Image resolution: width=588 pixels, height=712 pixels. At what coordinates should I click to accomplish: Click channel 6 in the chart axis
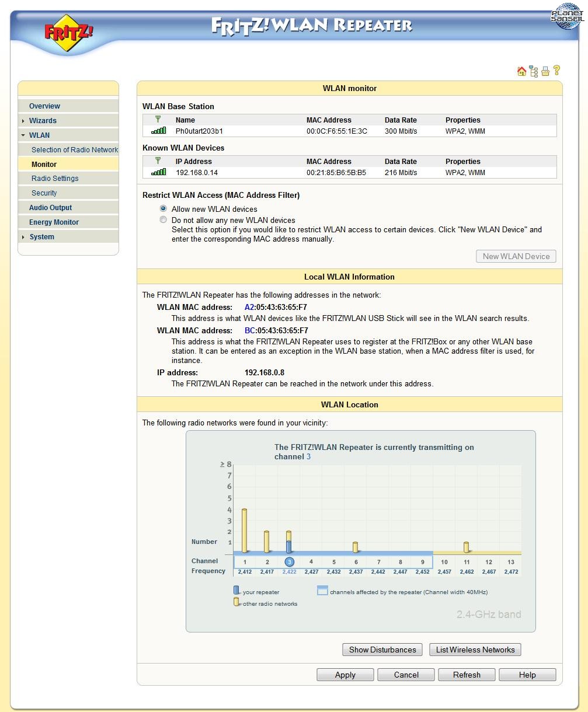tap(356, 562)
